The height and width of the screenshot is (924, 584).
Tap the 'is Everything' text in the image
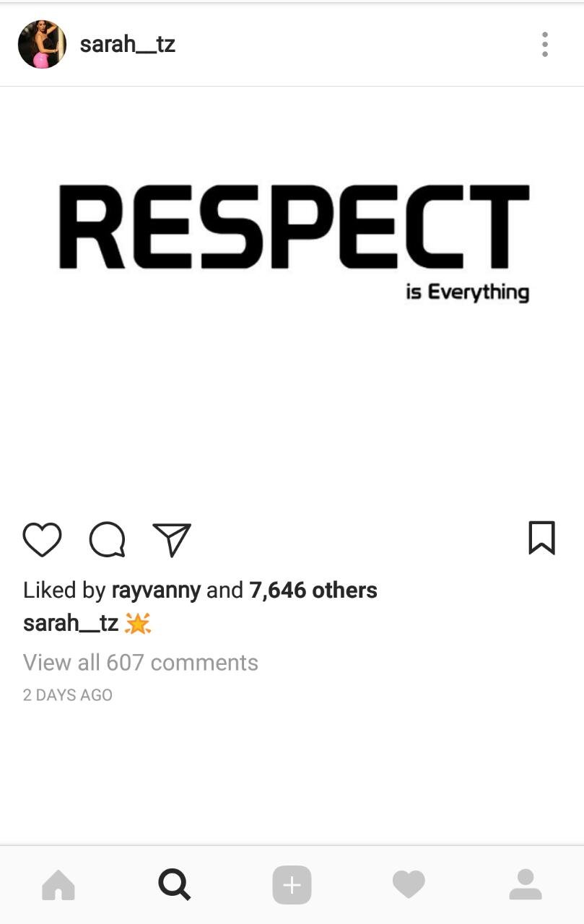point(468,292)
